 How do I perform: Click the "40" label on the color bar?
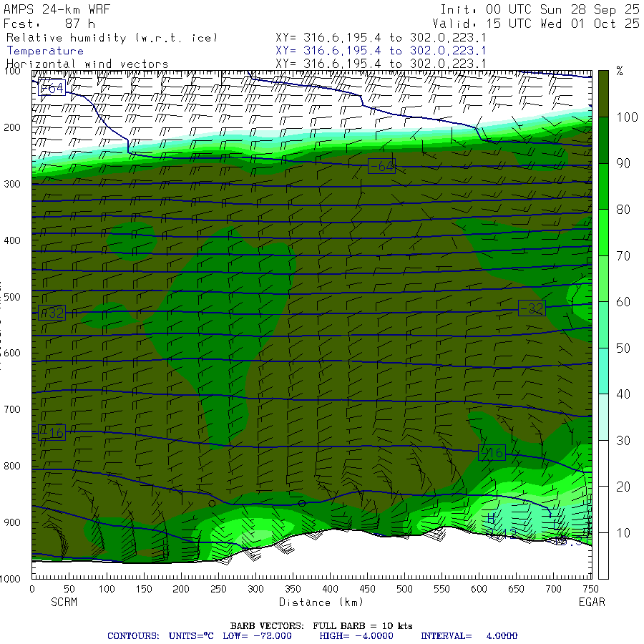pyautogui.click(x=623, y=395)
